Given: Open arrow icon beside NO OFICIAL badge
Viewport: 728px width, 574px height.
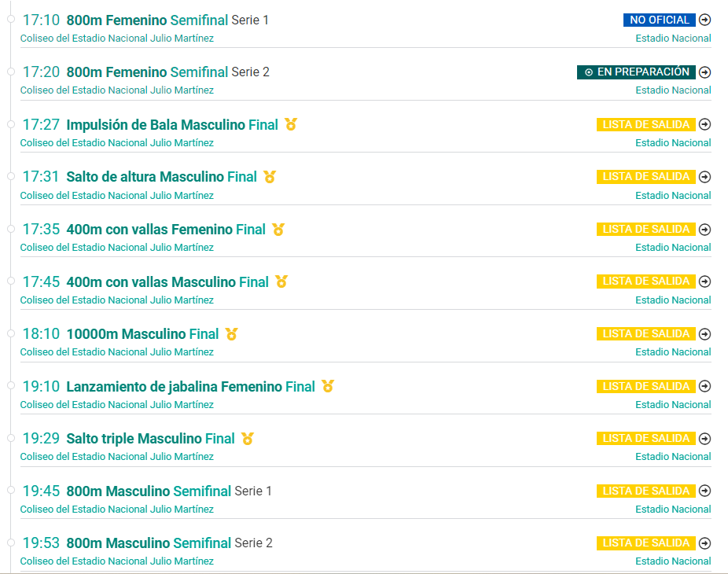Looking at the screenshot, I should (704, 20).
